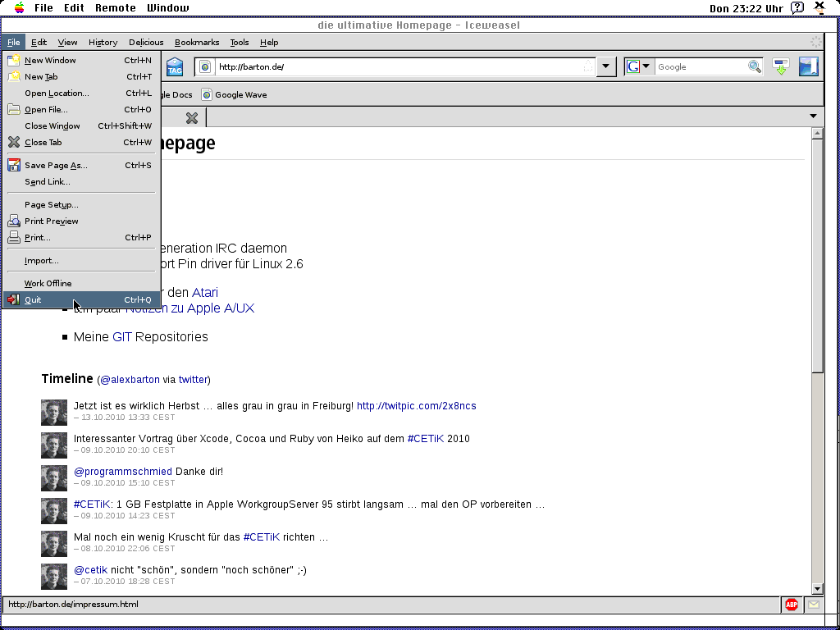Click the magnifier icon in the Google search box
The image size is (840, 630).
[x=755, y=67]
